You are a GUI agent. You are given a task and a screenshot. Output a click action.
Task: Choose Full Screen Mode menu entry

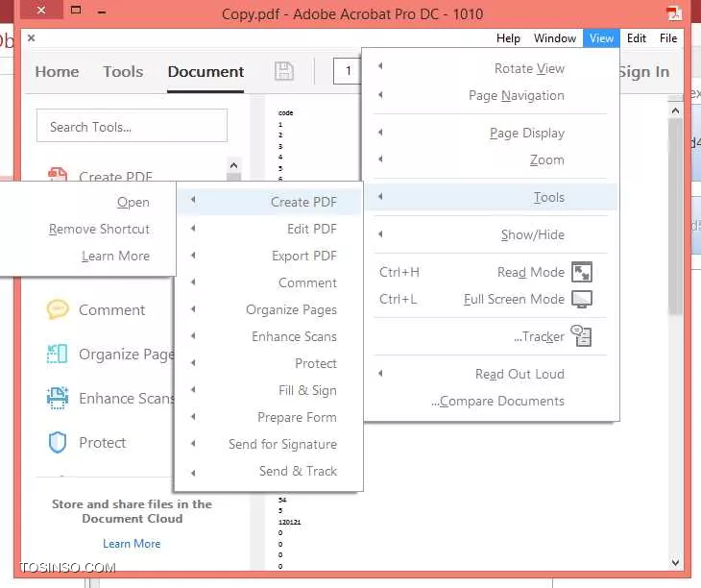coord(491,299)
